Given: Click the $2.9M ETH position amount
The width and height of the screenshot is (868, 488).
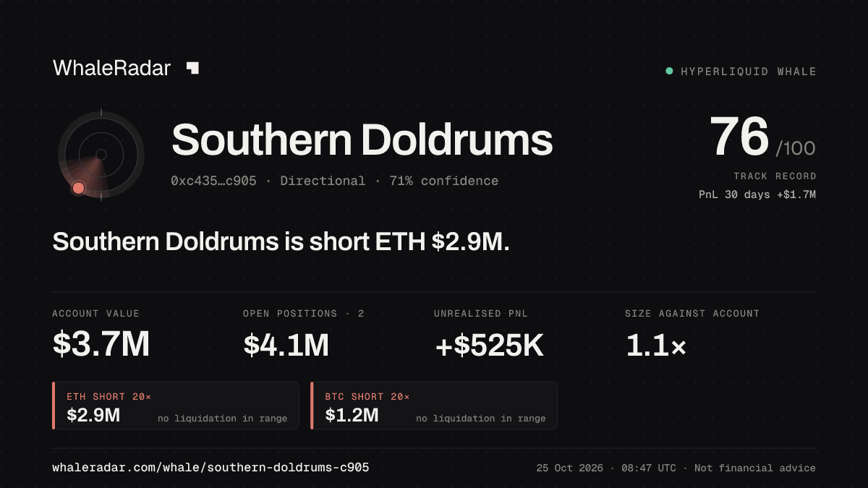Looking at the screenshot, I should pos(93,415).
